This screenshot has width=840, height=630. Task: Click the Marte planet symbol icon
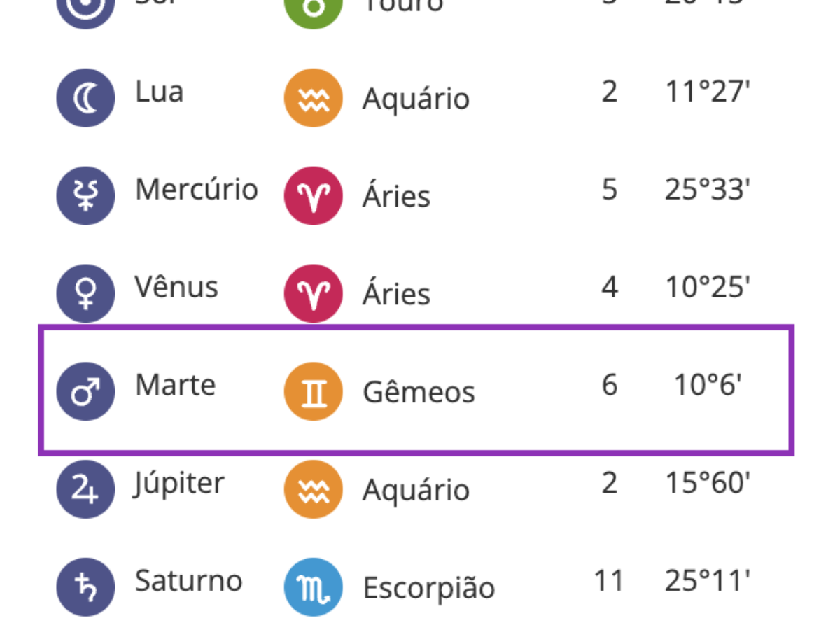pyautogui.click(x=85, y=391)
